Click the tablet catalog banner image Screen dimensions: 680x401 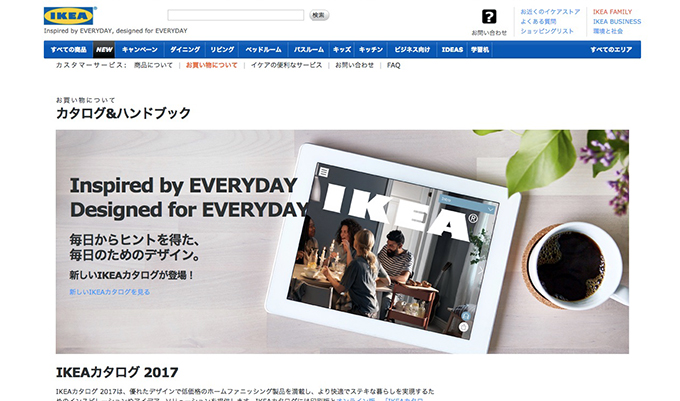(x=342, y=241)
